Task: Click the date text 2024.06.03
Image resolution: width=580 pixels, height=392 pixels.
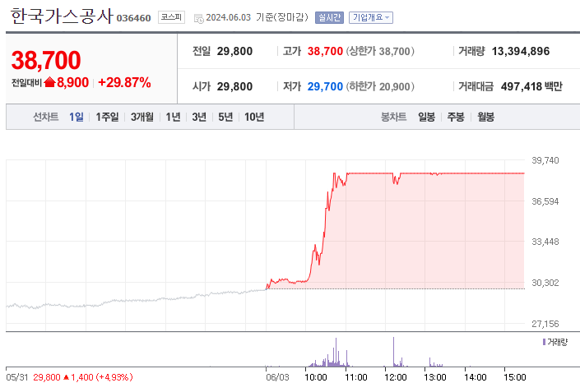Action: [228, 17]
